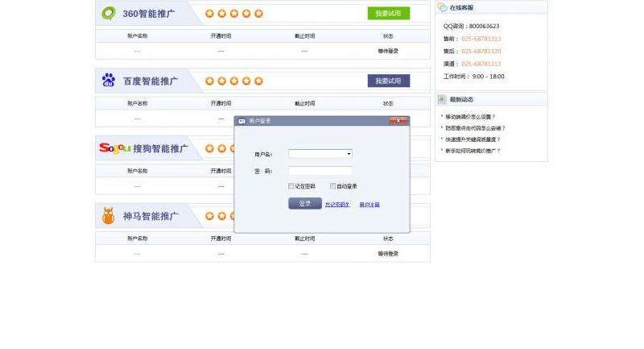The width and height of the screenshot is (644, 349).
Task: Click the 工作时间 9:00 - 18:00 text
Action: point(473,77)
